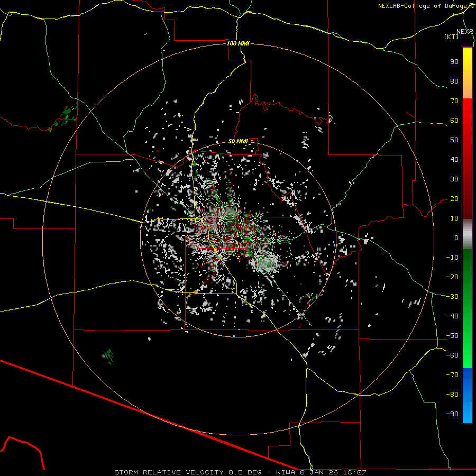Click the '100 NMI' range ring label
Viewport: 476px width, 476px height.
pos(238,43)
